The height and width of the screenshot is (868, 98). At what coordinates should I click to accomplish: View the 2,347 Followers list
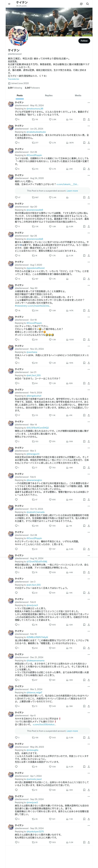[32, 88]
